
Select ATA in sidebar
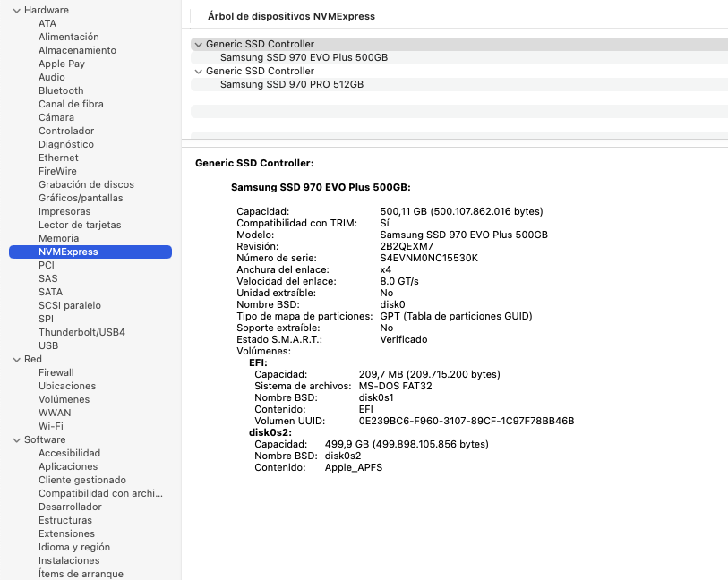pyautogui.click(x=47, y=23)
